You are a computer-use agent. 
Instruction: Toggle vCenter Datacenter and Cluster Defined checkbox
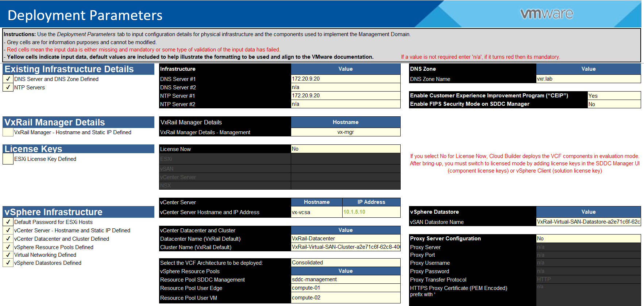[8, 239]
